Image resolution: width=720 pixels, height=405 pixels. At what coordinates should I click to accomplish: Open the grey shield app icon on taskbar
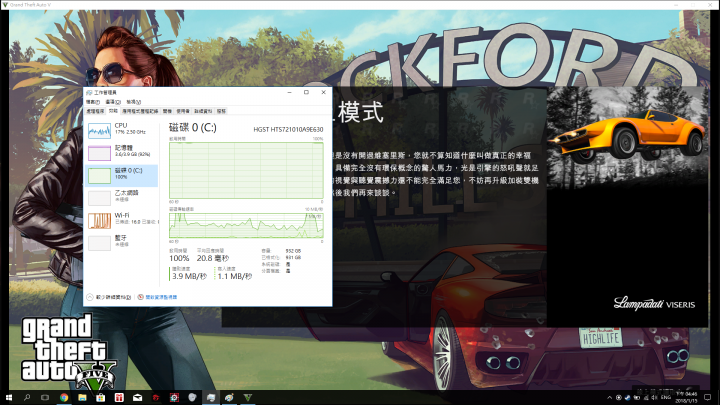192,398
